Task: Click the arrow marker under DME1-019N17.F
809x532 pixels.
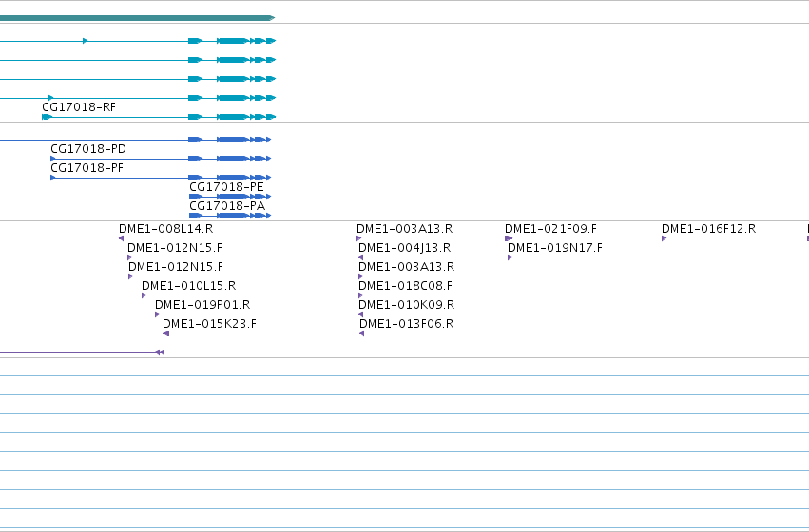Action: coord(510,257)
